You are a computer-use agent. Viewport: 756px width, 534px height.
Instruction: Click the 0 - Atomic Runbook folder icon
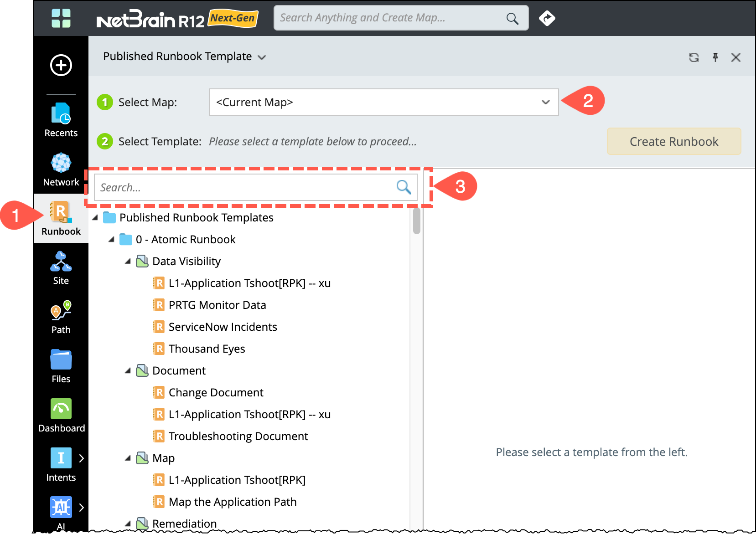click(126, 239)
